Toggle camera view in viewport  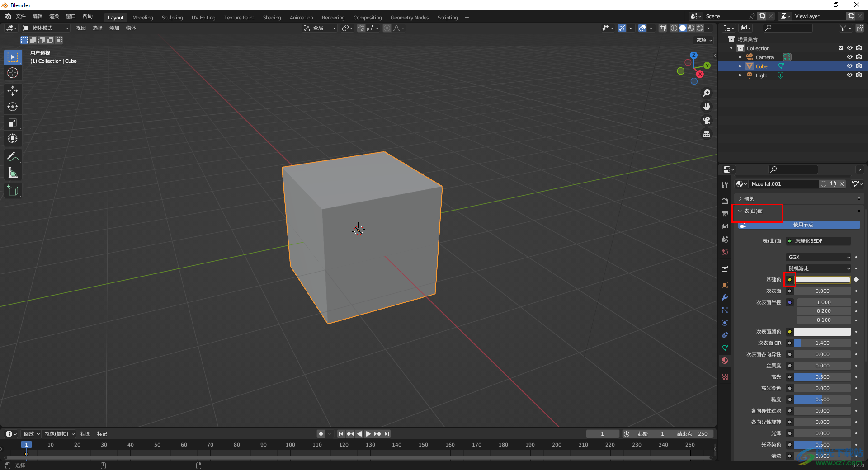706,120
